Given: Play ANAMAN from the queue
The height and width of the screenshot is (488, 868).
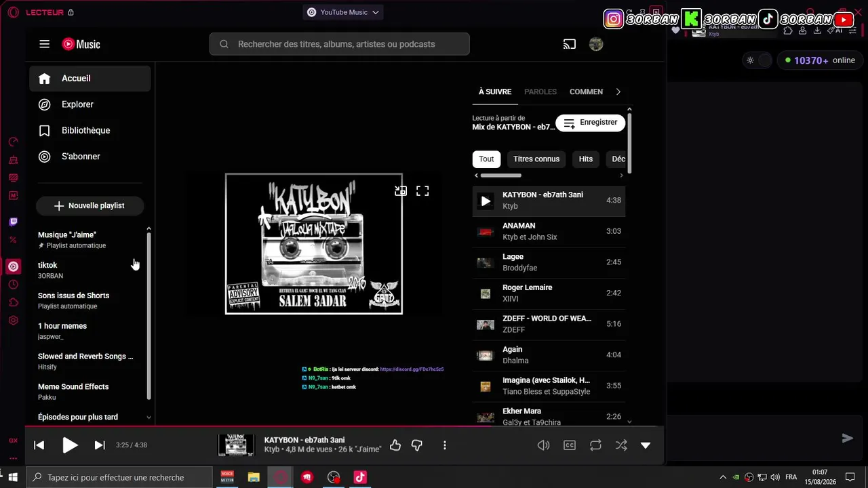Looking at the screenshot, I should pyautogui.click(x=549, y=231).
